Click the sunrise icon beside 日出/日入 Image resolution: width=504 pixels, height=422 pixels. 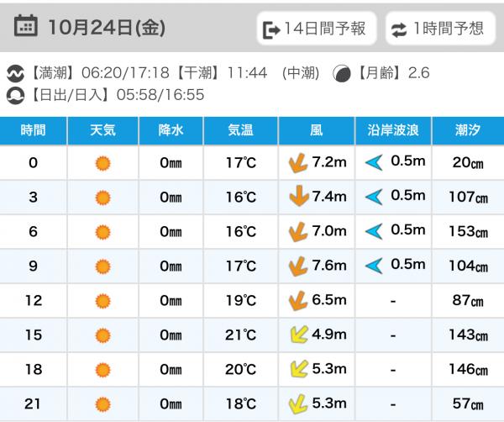(x=14, y=94)
